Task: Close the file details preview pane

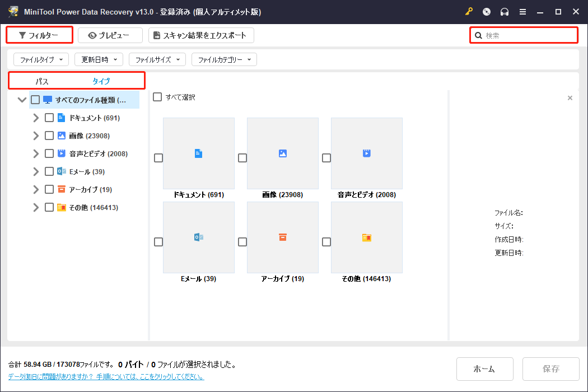Action: 570,98
